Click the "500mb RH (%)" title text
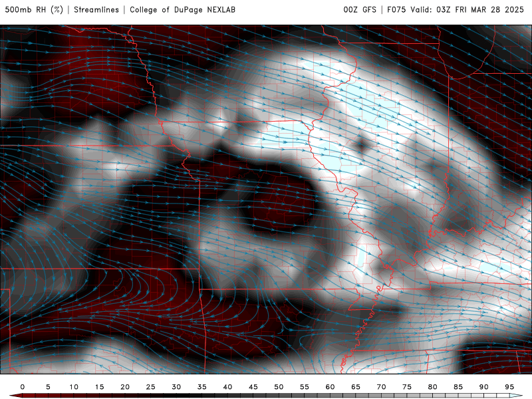This screenshot has height=399, width=532. point(34,10)
